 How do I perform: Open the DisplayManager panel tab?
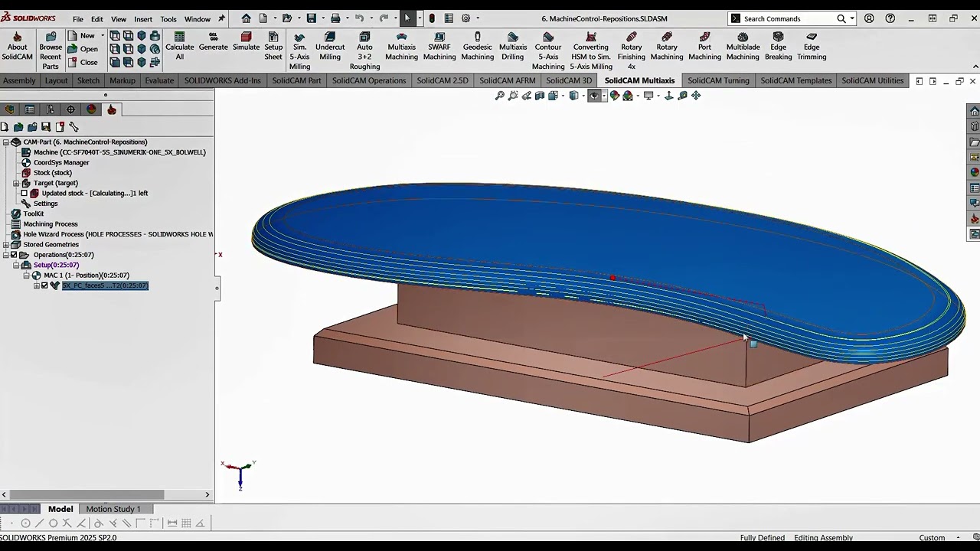tap(91, 109)
